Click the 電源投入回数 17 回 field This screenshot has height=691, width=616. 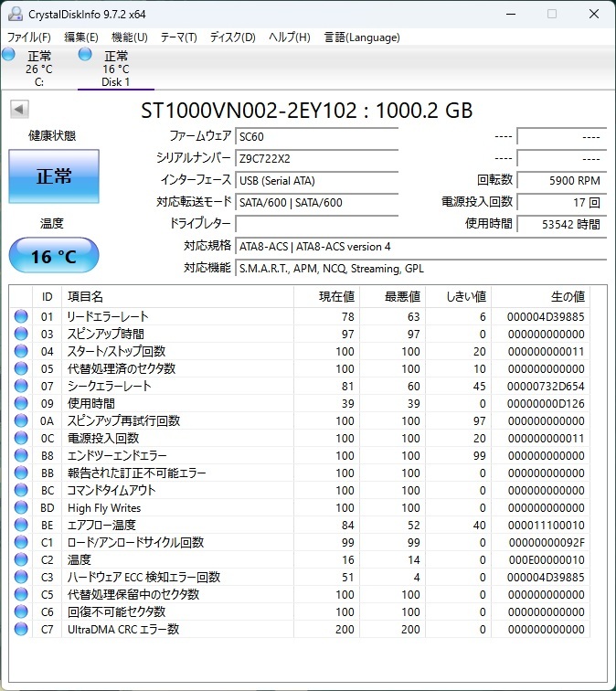[561, 203]
